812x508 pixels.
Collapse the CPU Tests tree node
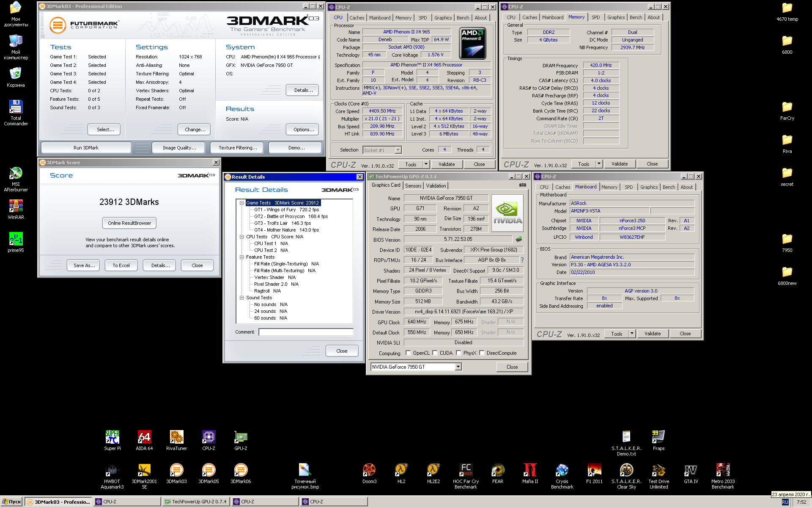(x=242, y=237)
